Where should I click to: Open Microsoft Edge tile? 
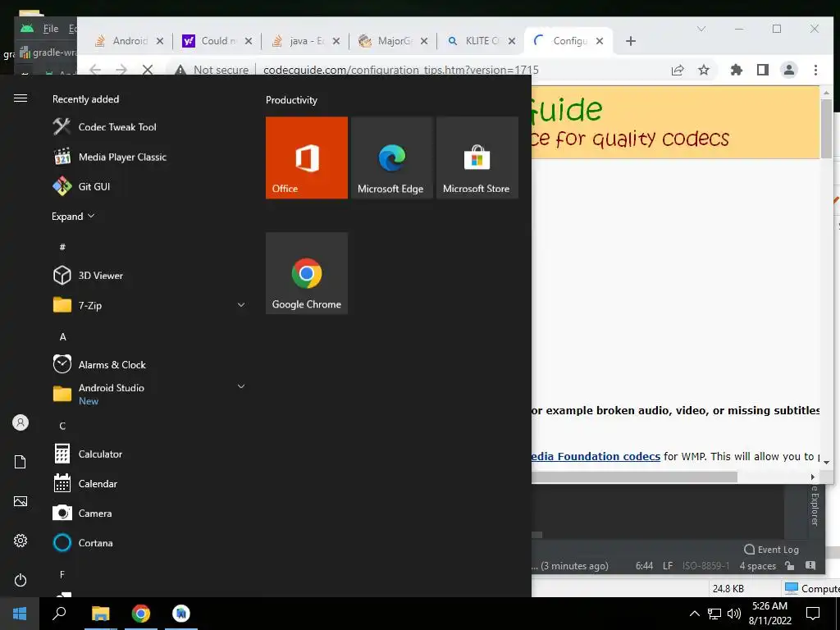(x=391, y=157)
